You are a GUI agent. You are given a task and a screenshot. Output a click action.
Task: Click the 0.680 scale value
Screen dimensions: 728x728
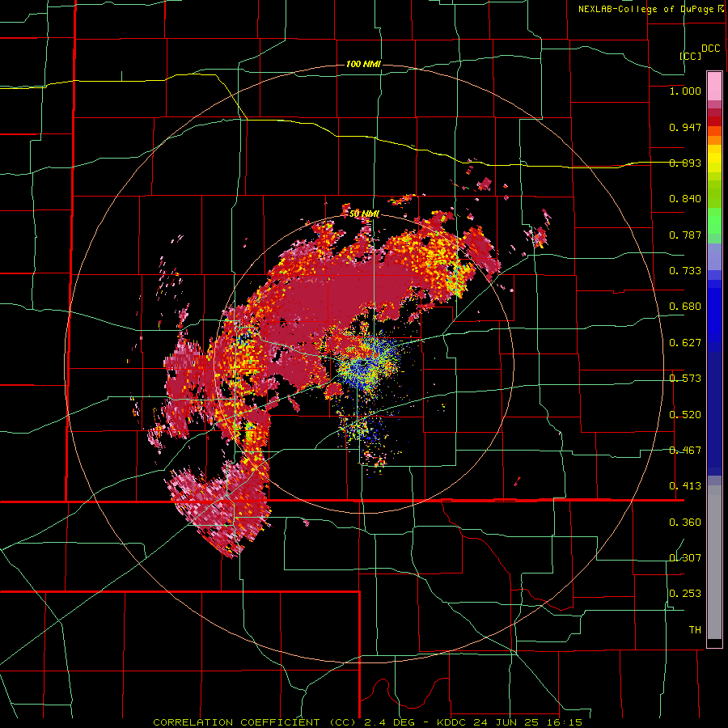click(685, 307)
